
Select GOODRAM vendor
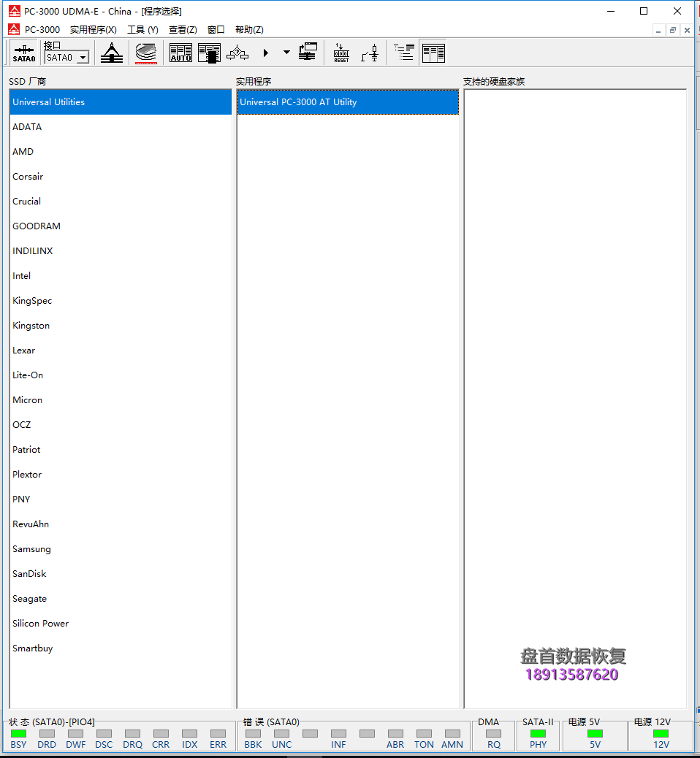tap(121, 226)
